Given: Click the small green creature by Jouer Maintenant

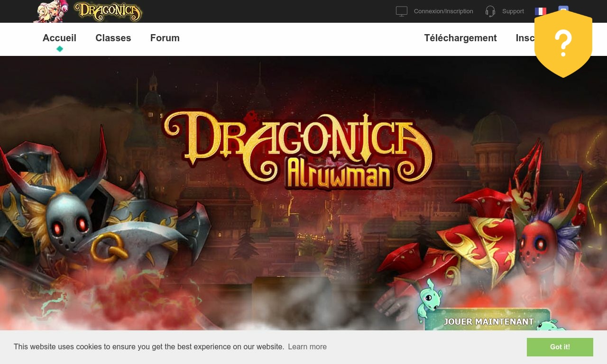Looking at the screenshot, I should coord(429,300).
